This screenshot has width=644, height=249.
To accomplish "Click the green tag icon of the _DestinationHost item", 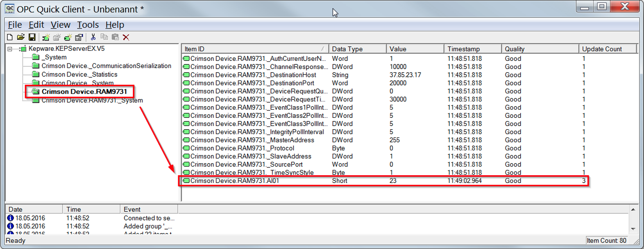I will [x=186, y=75].
